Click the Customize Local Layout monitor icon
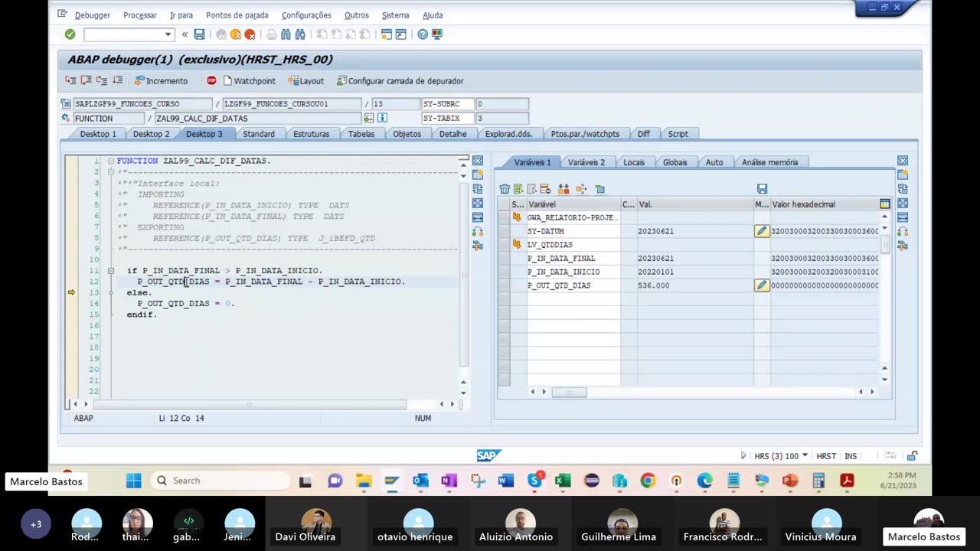 tap(437, 34)
